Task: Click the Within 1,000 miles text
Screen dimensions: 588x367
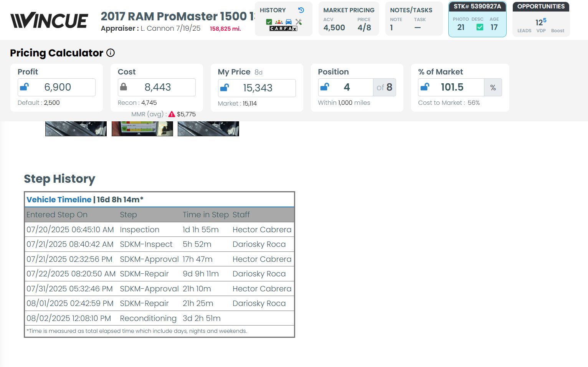Action: click(x=344, y=103)
